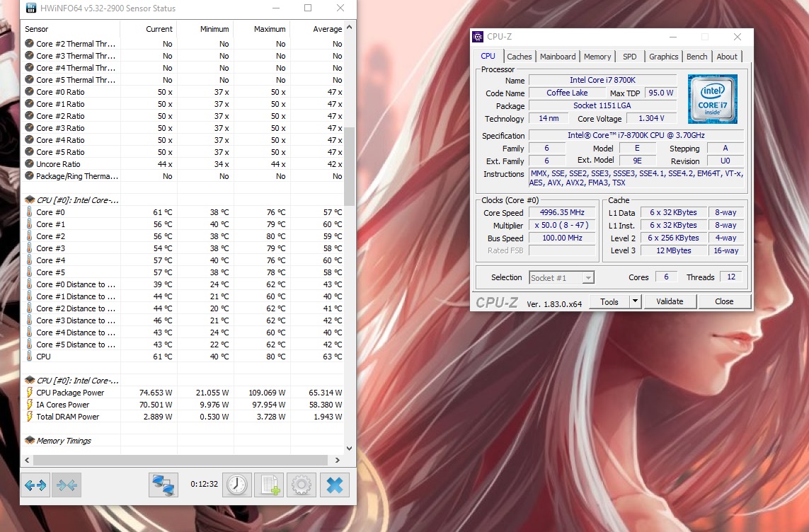Click the 'Intel Core i7 8700K' name field
Screen dimensions: 809x532
coord(602,80)
